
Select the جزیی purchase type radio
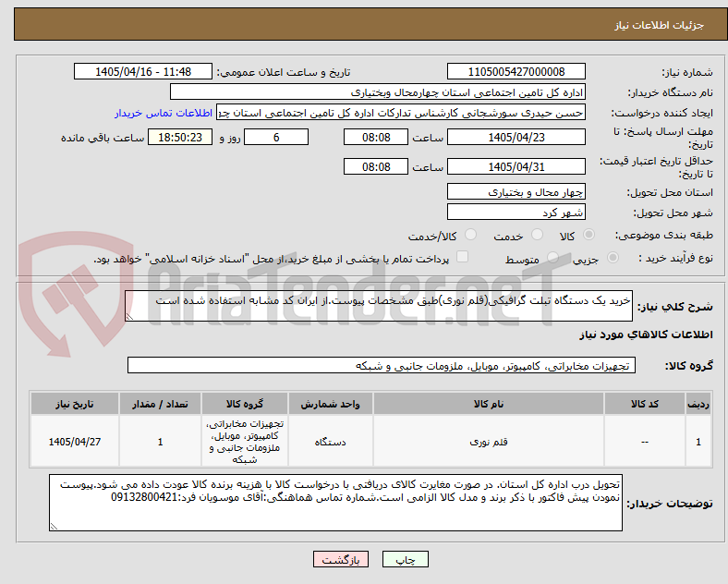613,258
